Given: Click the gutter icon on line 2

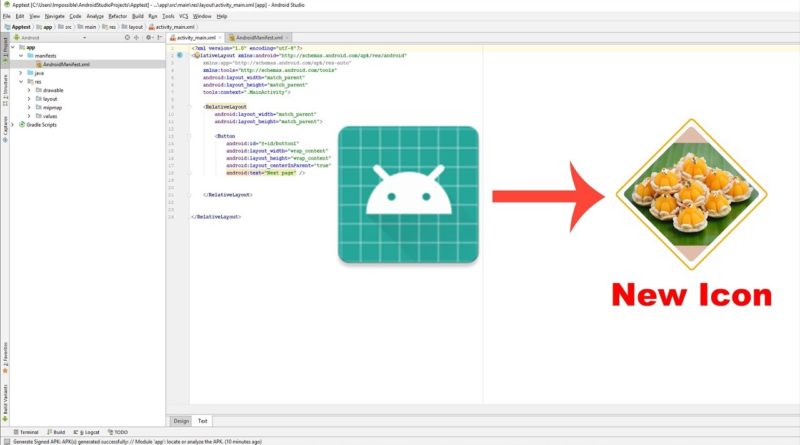Looking at the screenshot, I should click(180, 55).
